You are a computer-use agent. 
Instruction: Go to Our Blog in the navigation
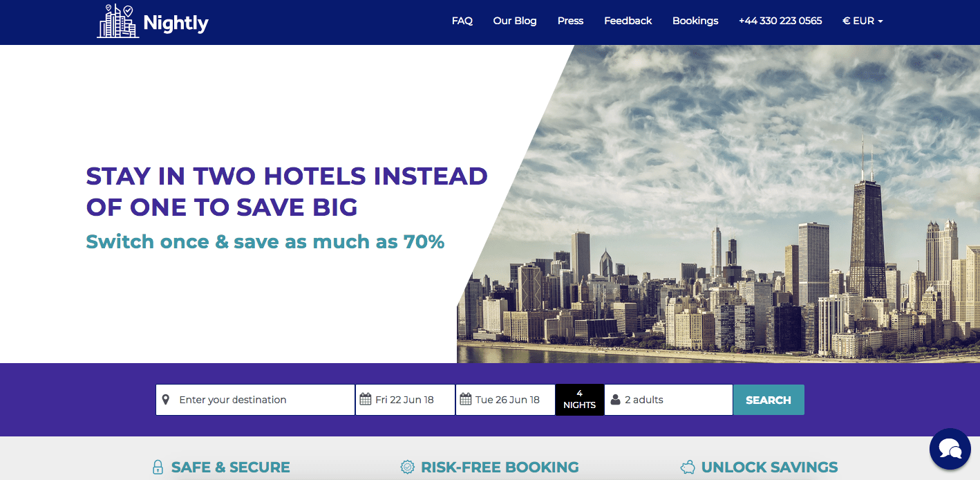(x=515, y=21)
